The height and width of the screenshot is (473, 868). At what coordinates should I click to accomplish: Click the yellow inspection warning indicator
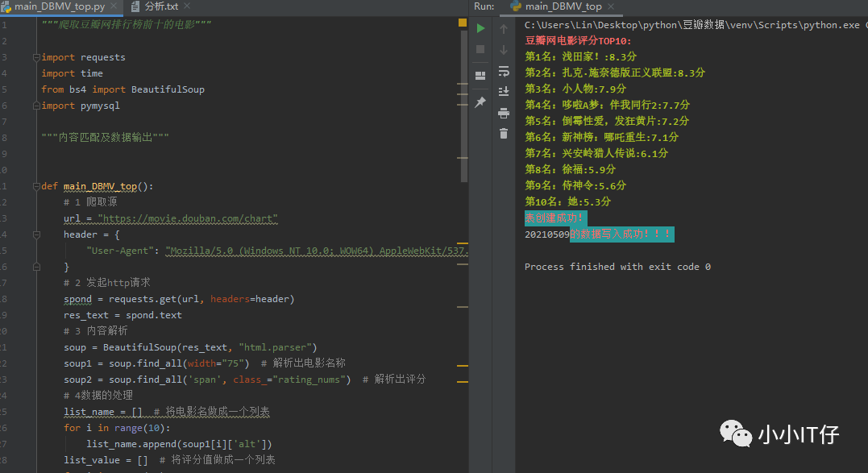[463, 23]
